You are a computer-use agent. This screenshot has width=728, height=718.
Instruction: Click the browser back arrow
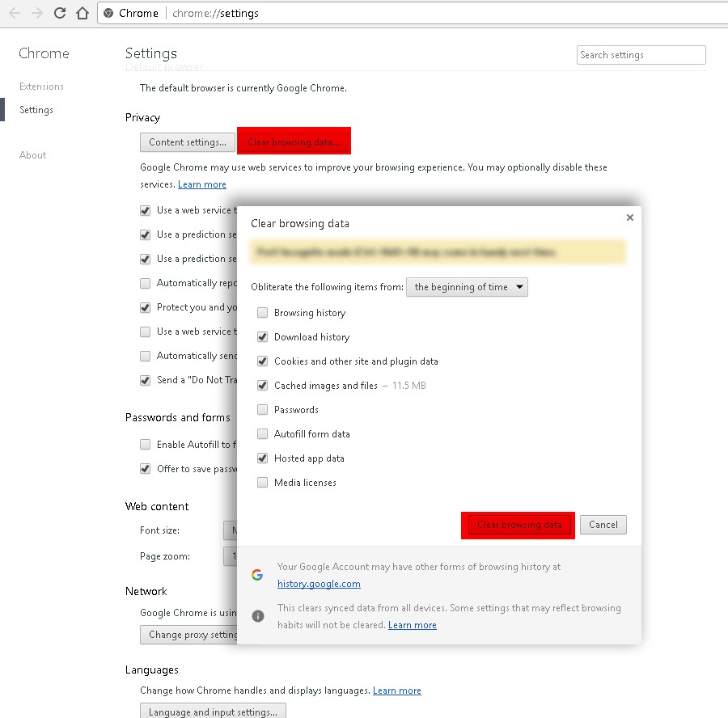point(15,13)
